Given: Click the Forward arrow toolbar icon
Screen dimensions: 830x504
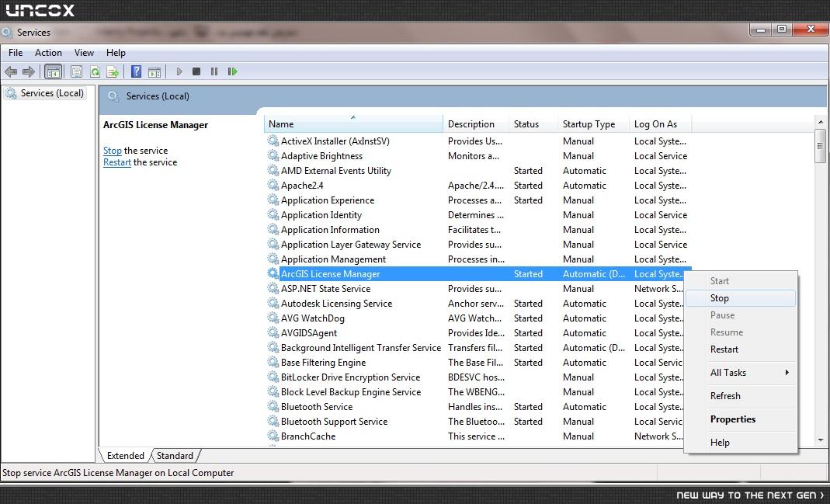Looking at the screenshot, I should coord(29,71).
